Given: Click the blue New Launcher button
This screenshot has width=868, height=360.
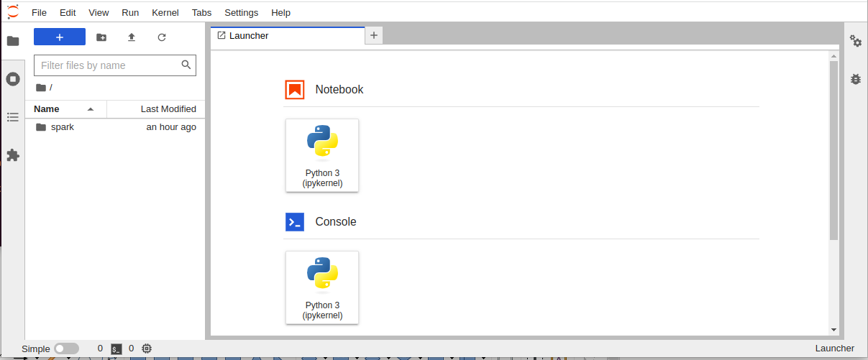Looking at the screenshot, I should point(60,37).
